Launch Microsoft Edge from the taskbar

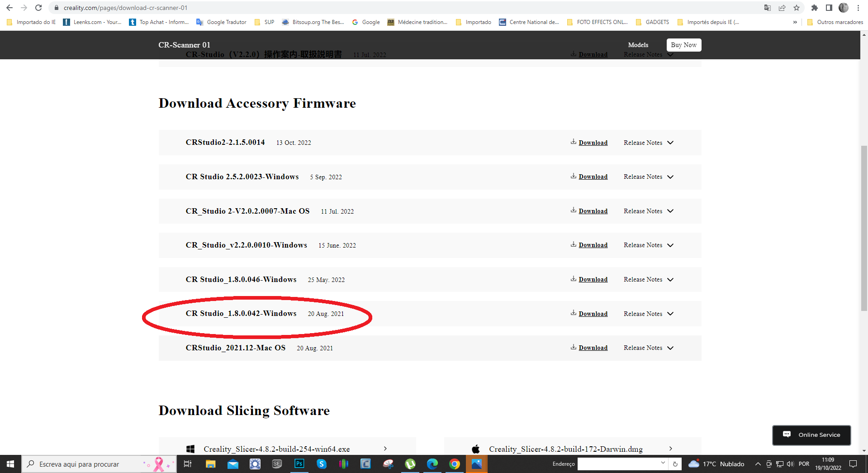click(x=432, y=464)
